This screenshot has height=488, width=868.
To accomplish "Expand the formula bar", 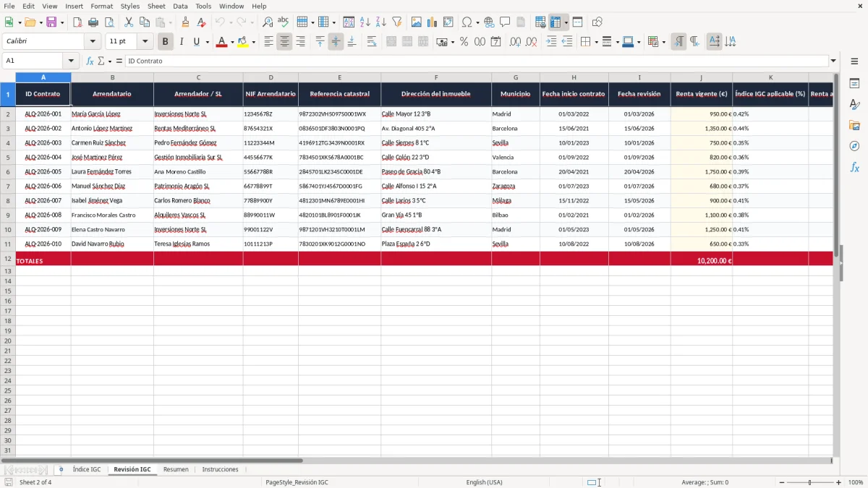I will 833,61.
